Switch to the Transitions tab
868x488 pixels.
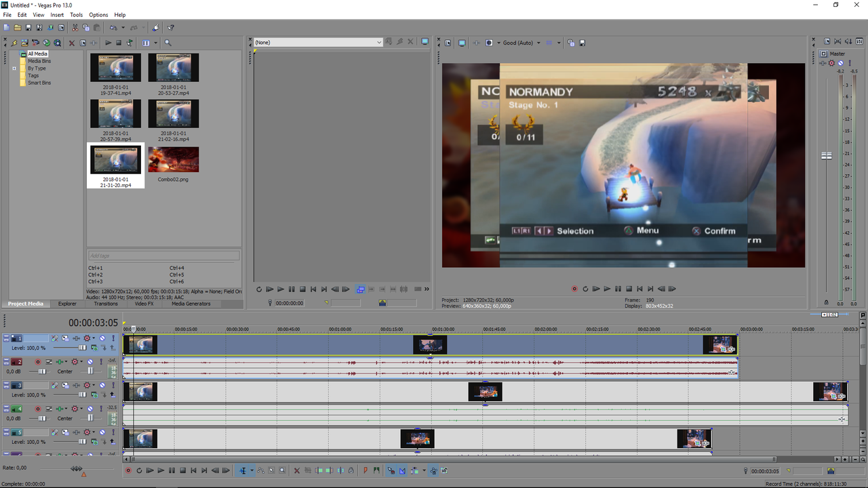[106, 304]
